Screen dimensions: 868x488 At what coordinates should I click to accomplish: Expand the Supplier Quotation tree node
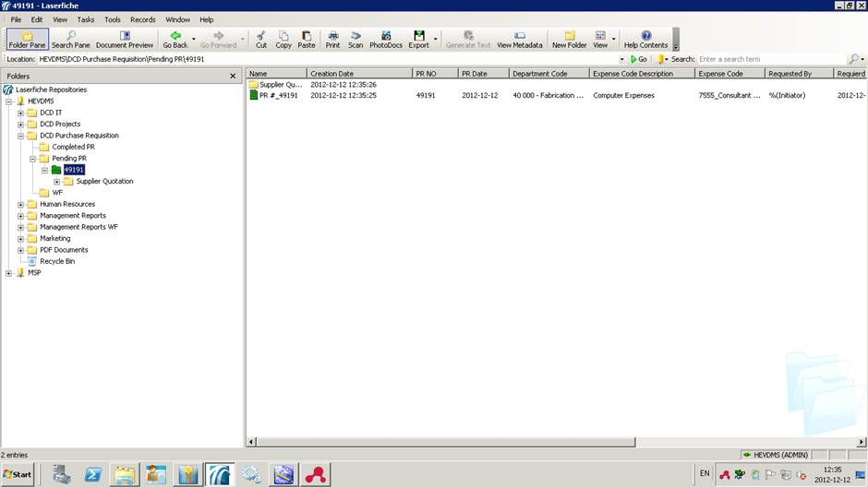tap(57, 182)
